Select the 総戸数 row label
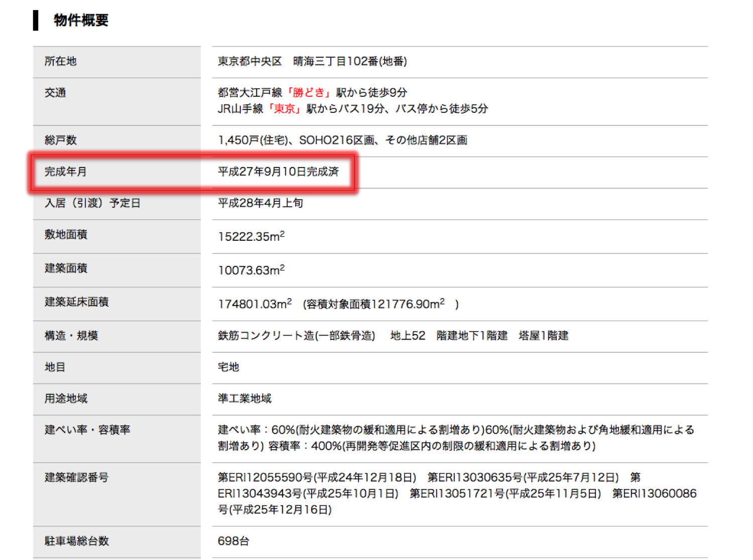This screenshot has height=560, width=753. 60,141
